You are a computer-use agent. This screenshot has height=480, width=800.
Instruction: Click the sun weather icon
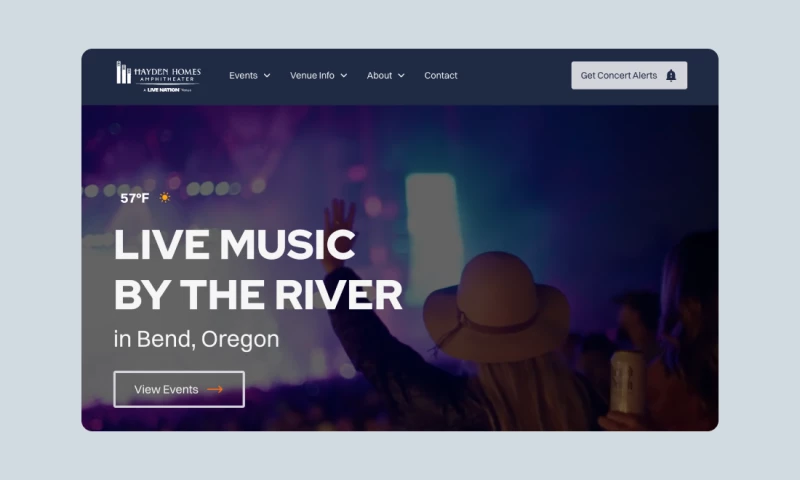point(164,197)
